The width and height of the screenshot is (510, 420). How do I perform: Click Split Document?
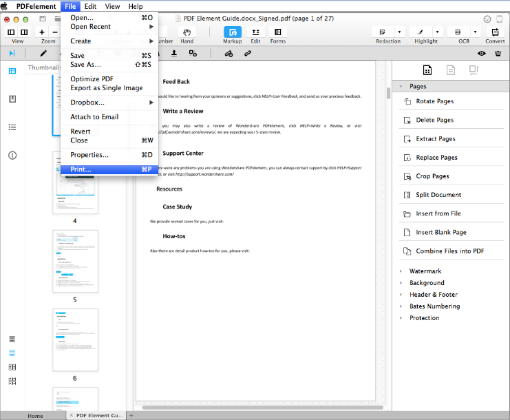click(x=451, y=195)
